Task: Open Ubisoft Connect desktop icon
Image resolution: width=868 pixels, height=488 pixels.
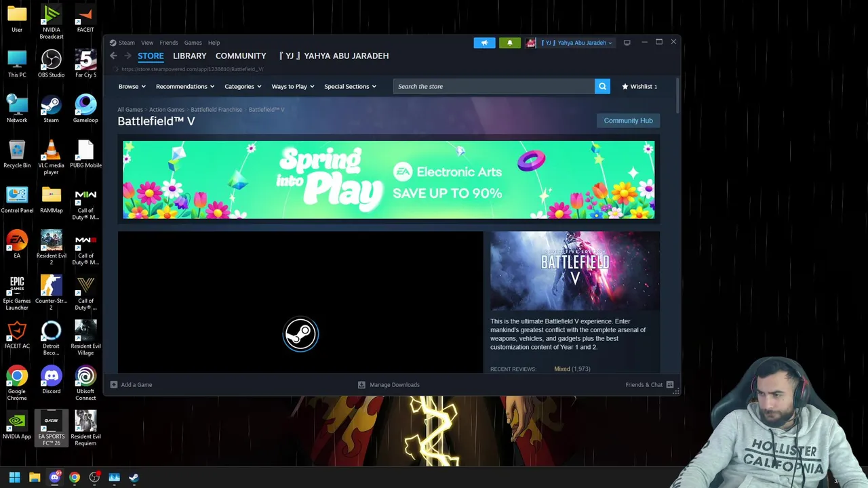Action: pos(85,384)
